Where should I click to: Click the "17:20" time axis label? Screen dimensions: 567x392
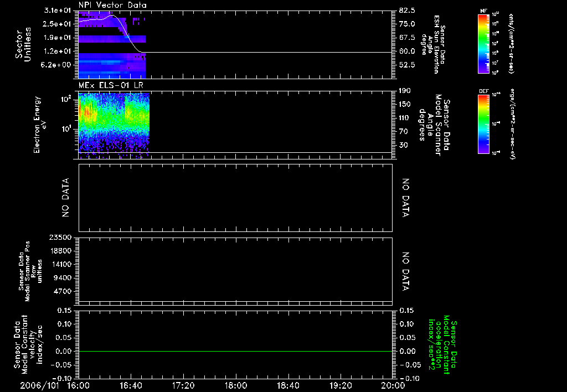[183, 385]
